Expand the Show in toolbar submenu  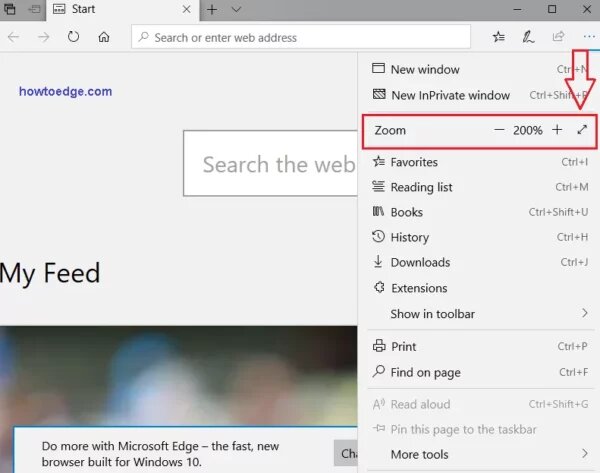[480, 314]
